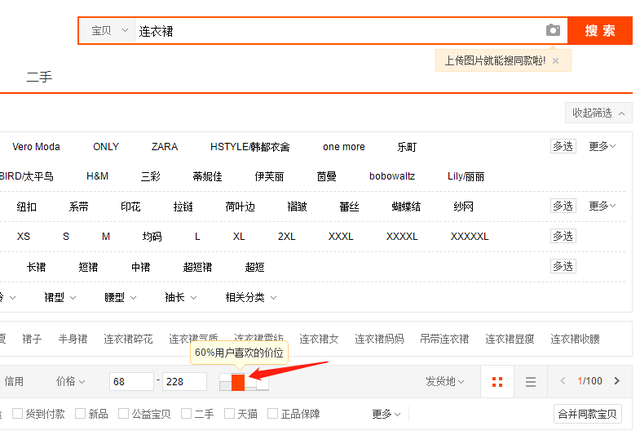Filter by 蕾丝 style
The width and height of the screenshot is (640, 444).
349,206
